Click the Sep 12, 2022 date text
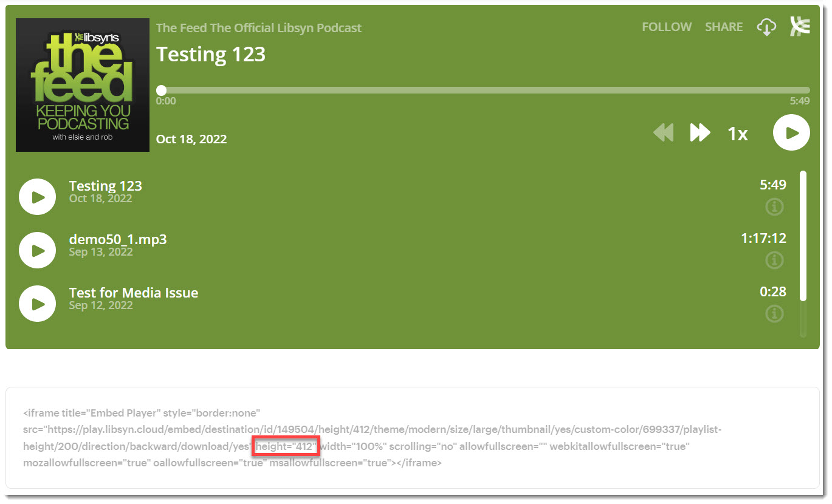 click(101, 305)
